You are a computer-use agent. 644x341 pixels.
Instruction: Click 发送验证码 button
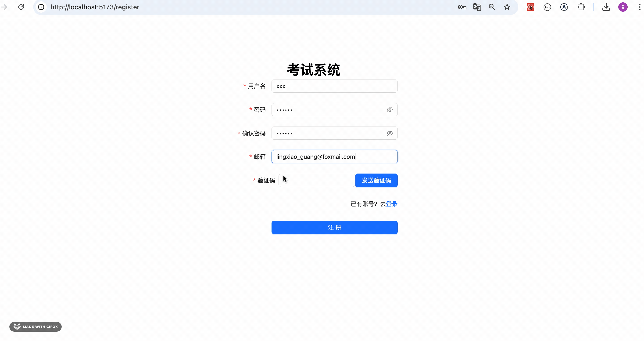(x=376, y=180)
